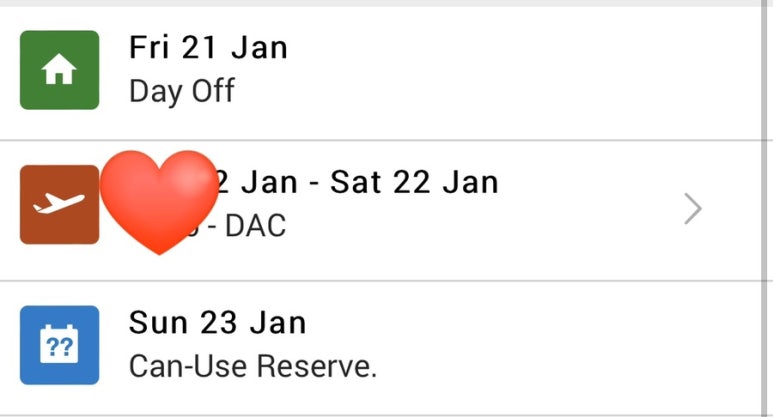Open the Can-Use Reserve entry text
773x417 pixels.
pos(253,366)
